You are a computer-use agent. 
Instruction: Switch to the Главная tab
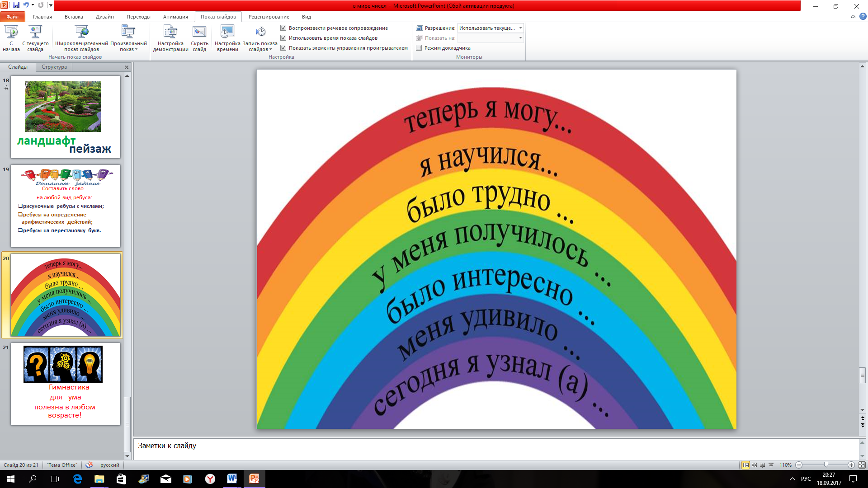pyautogui.click(x=42, y=17)
